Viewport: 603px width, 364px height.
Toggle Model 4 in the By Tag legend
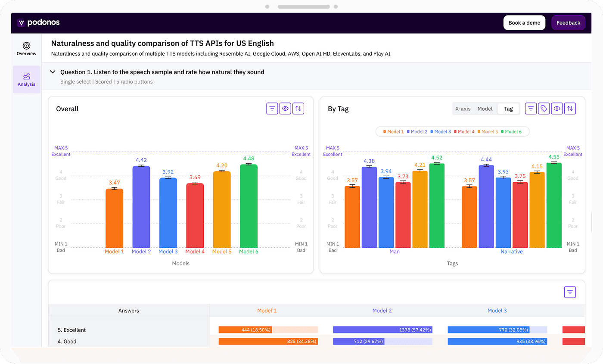(x=464, y=132)
